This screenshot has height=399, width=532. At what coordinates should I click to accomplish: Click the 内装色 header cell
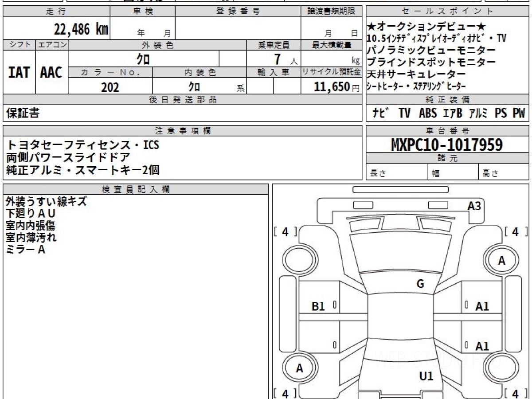(199, 72)
